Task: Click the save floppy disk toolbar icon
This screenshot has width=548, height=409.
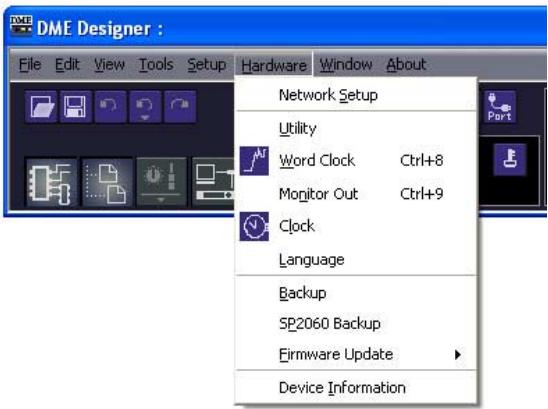Action: coord(75,106)
